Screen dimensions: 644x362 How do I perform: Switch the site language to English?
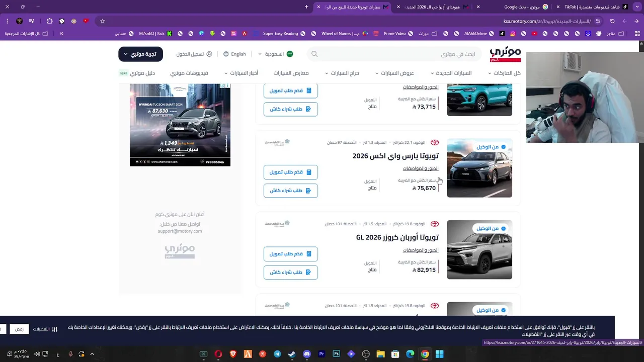point(235,54)
